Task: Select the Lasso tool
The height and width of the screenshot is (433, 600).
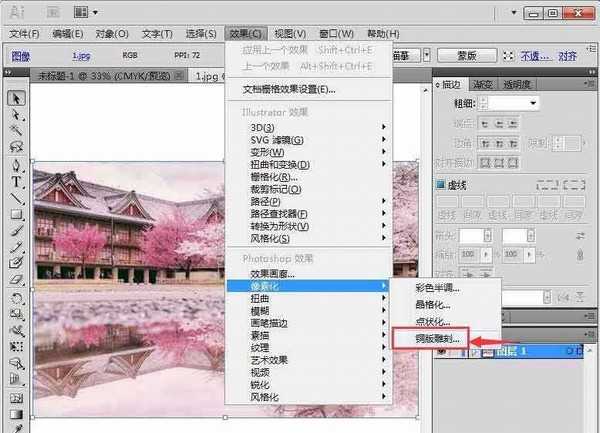Action: point(16,147)
